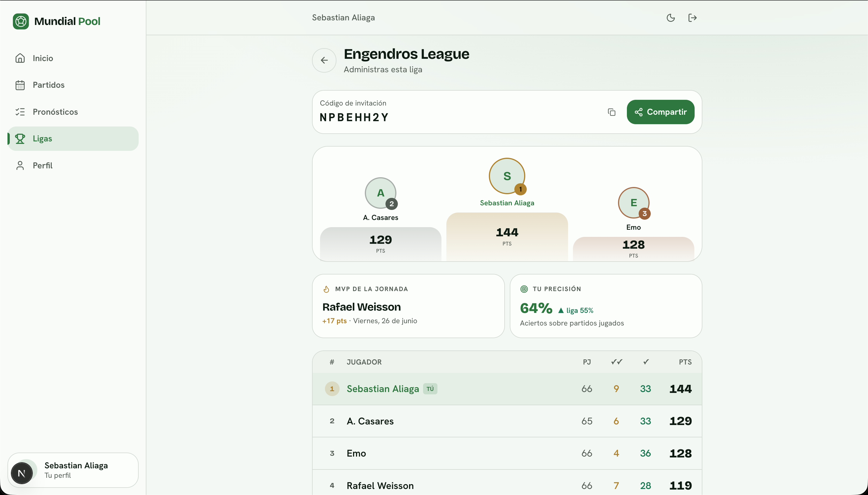Click the 128 PTS third-place podium block
The height and width of the screenshot is (495, 868).
[633, 249]
